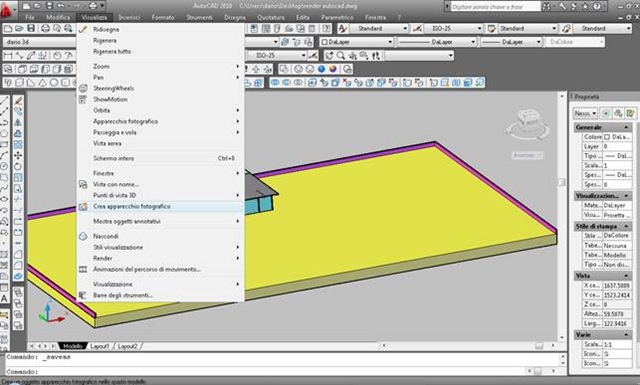Choose Crea apparecchio fotografico menu entry
The image size is (640, 385).
[160, 206]
